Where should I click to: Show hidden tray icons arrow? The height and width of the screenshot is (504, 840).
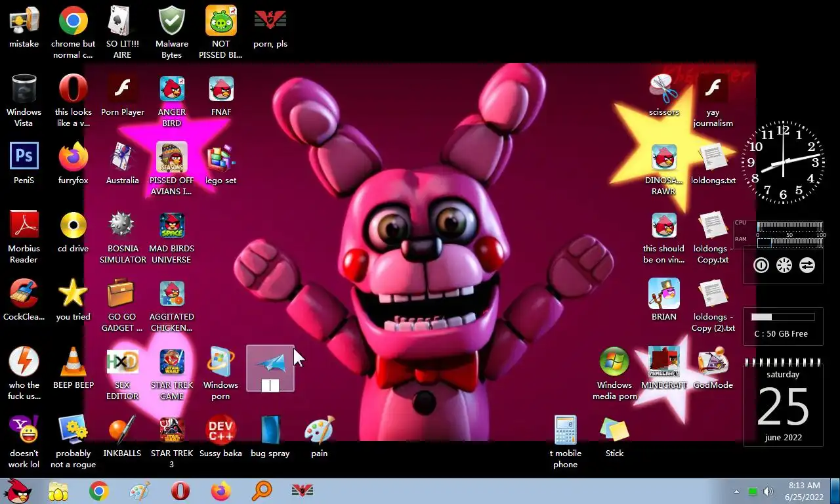pyautogui.click(x=736, y=492)
